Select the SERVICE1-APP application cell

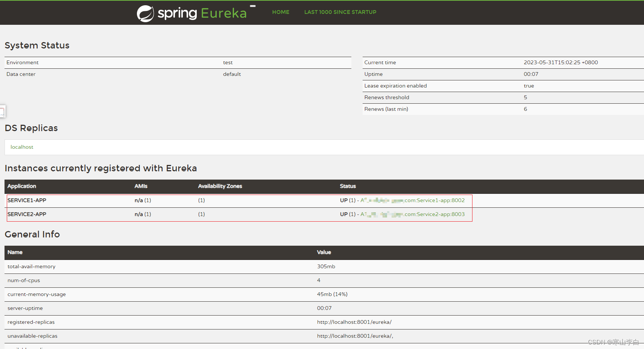click(27, 200)
